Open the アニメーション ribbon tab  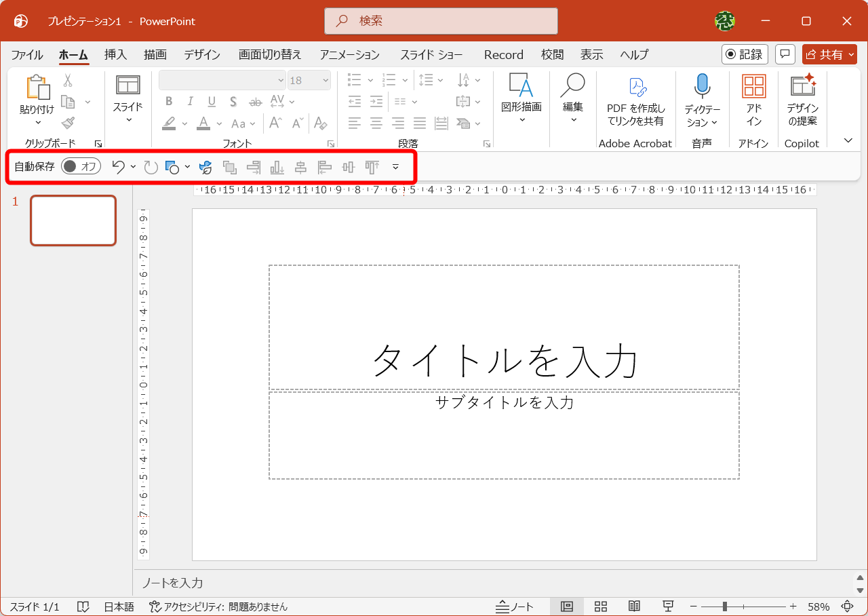tap(349, 54)
